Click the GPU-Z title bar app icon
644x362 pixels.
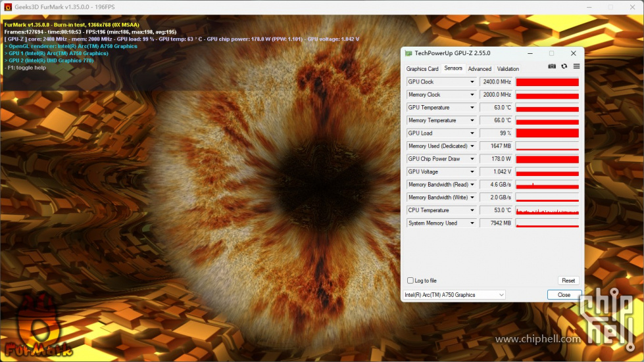409,53
